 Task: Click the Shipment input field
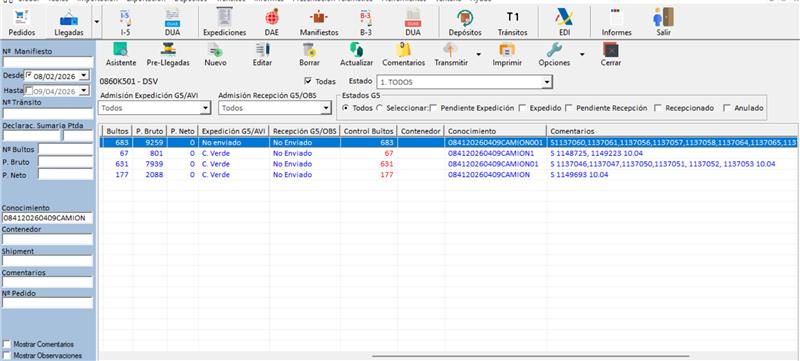click(48, 261)
